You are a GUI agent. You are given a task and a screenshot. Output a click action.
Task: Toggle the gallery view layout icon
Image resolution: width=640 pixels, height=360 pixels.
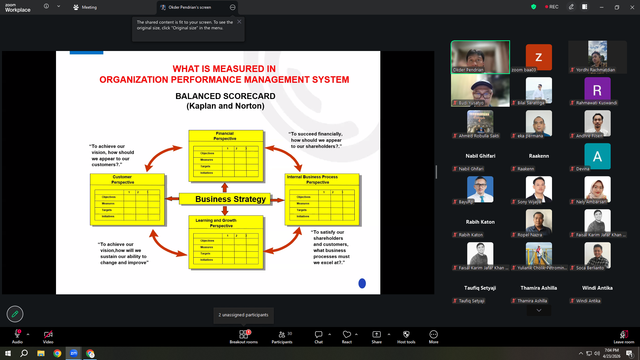point(584,7)
